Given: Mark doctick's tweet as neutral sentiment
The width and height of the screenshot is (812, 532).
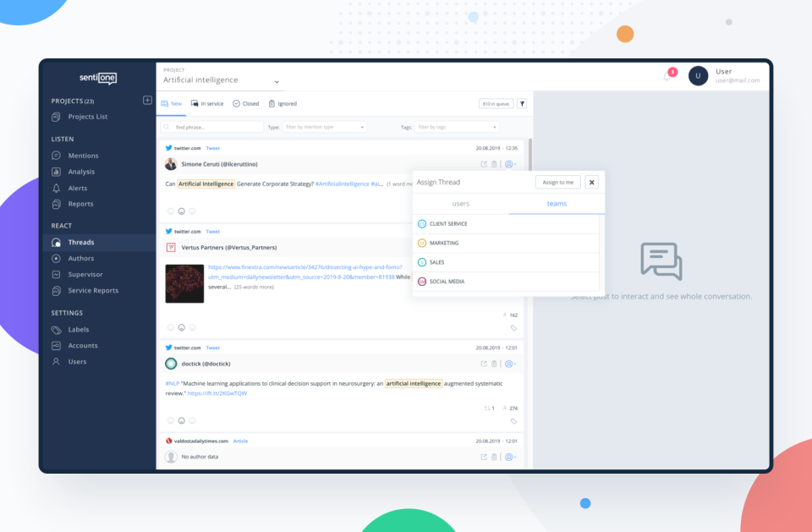Looking at the screenshot, I should click(181, 420).
